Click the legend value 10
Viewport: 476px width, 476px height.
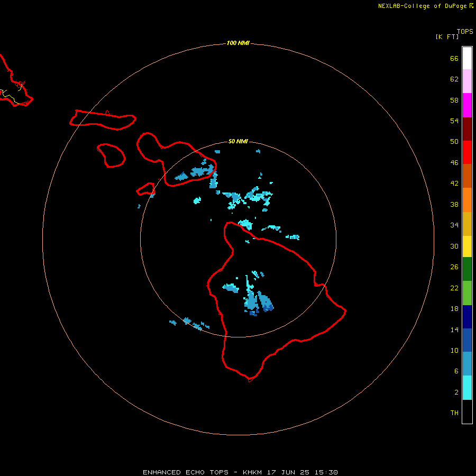(x=454, y=351)
